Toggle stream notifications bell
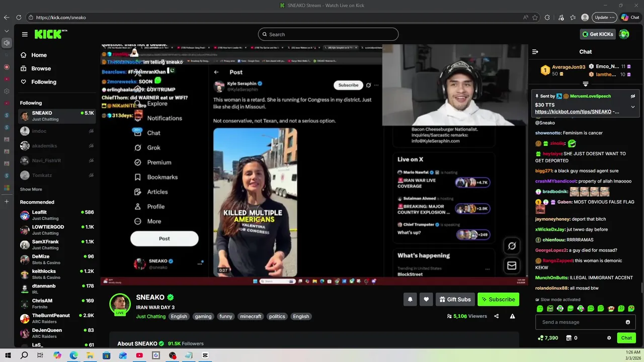The height and width of the screenshot is (362, 644). click(410, 299)
